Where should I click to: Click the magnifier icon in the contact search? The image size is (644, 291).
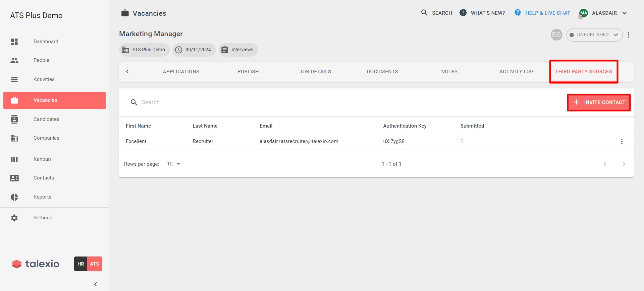click(134, 102)
